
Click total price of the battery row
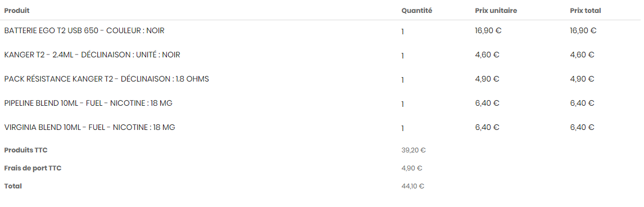pyautogui.click(x=583, y=30)
